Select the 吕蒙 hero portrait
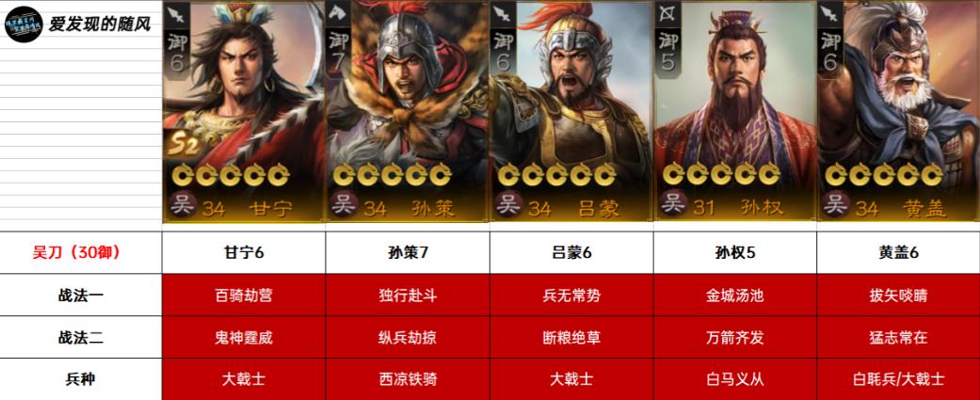This screenshot has width=980, height=400. (x=571, y=111)
